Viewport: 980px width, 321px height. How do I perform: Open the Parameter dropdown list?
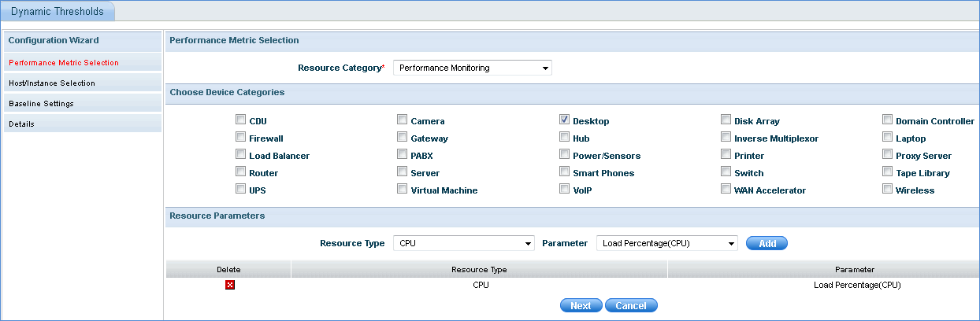point(666,243)
